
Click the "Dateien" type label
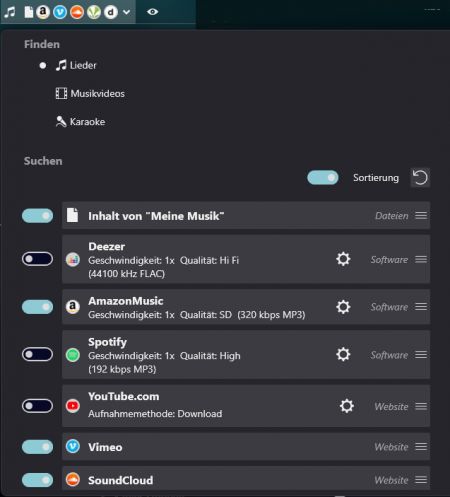(x=392, y=216)
